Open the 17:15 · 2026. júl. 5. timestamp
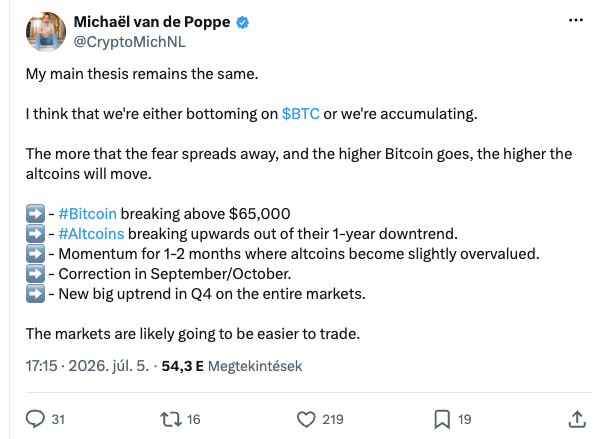 87,366
